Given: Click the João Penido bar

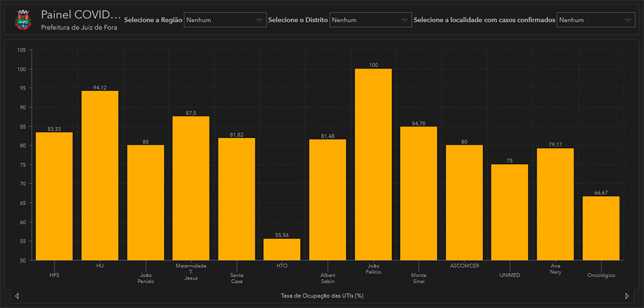Looking at the screenshot, I should tap(146, 203).
